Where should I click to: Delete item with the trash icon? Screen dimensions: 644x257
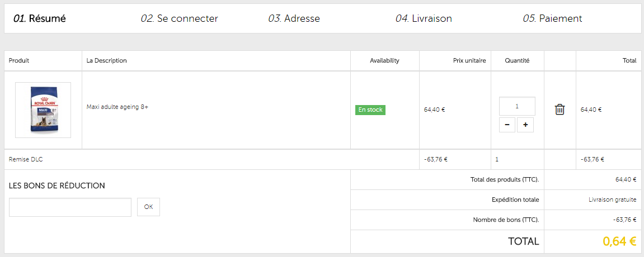click(560, 110)
